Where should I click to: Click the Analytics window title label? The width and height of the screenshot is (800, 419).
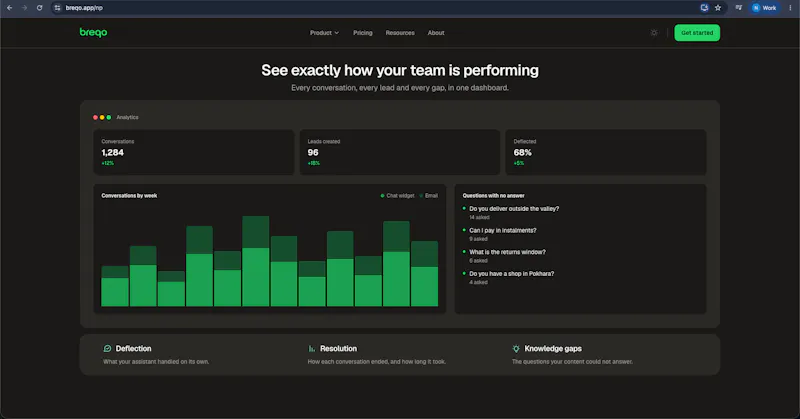(127, 117)
